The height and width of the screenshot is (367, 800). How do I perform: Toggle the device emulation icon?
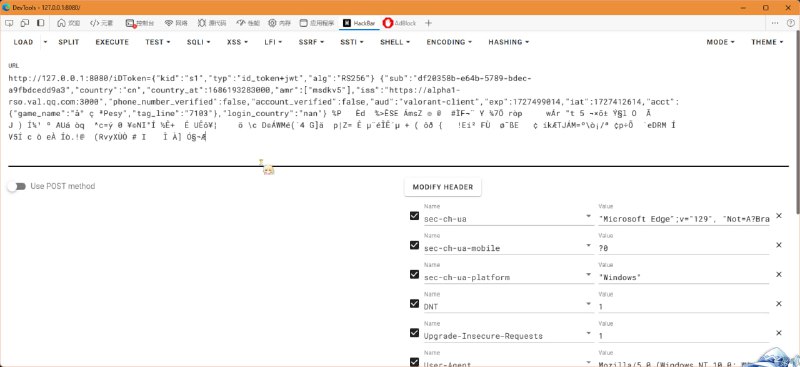coord(25,23)
